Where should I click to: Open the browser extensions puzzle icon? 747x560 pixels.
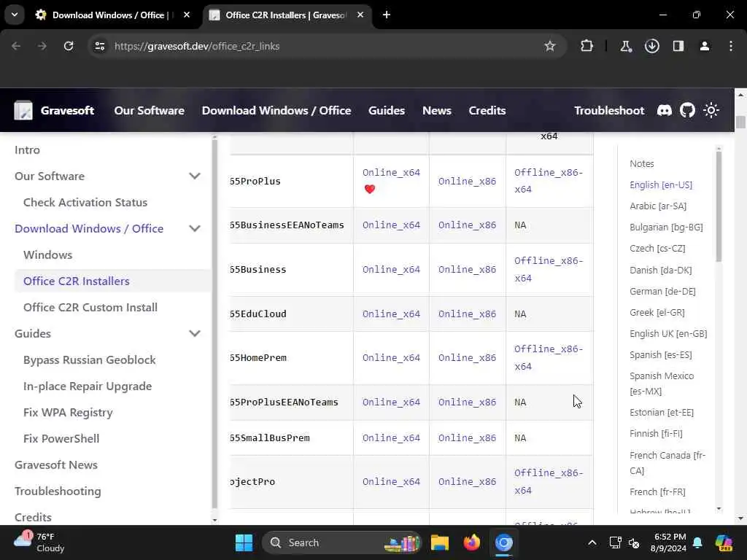click(x=587, y=46)
